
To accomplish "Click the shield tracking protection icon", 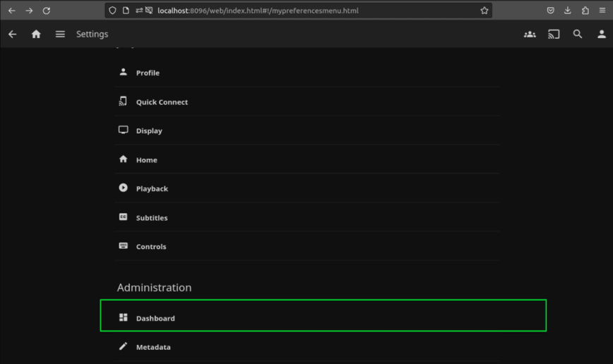I will [112, 11].
